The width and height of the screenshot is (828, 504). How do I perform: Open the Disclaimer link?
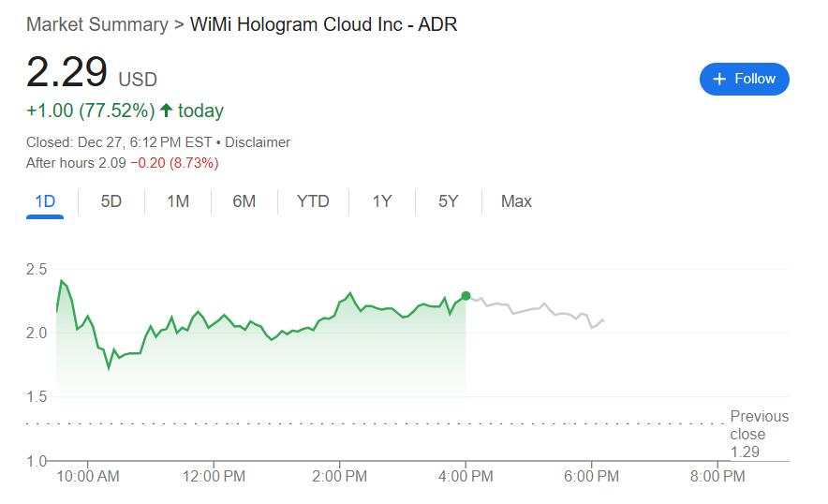(258, 142)
